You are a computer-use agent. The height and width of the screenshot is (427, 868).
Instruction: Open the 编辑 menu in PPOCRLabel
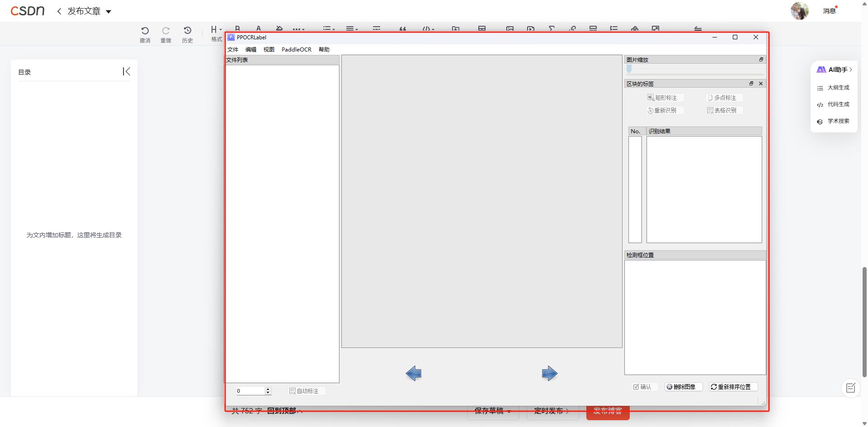click(x=251, y=50)
